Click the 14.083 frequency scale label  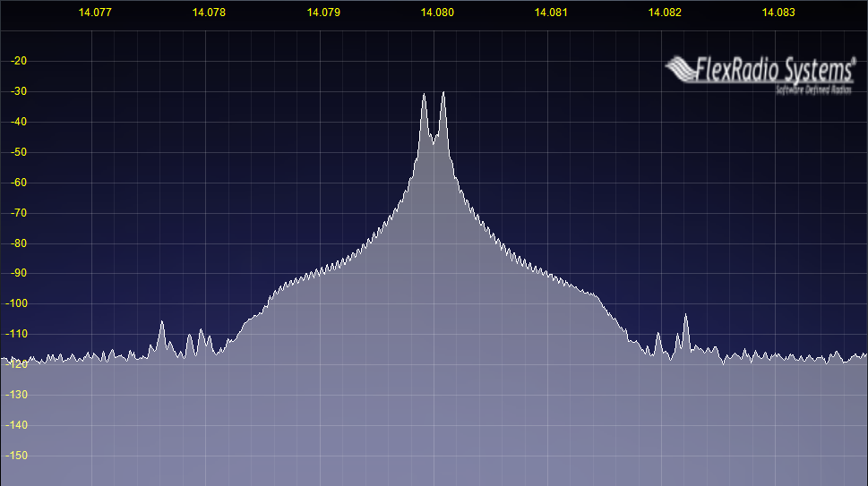coord(778,13)
